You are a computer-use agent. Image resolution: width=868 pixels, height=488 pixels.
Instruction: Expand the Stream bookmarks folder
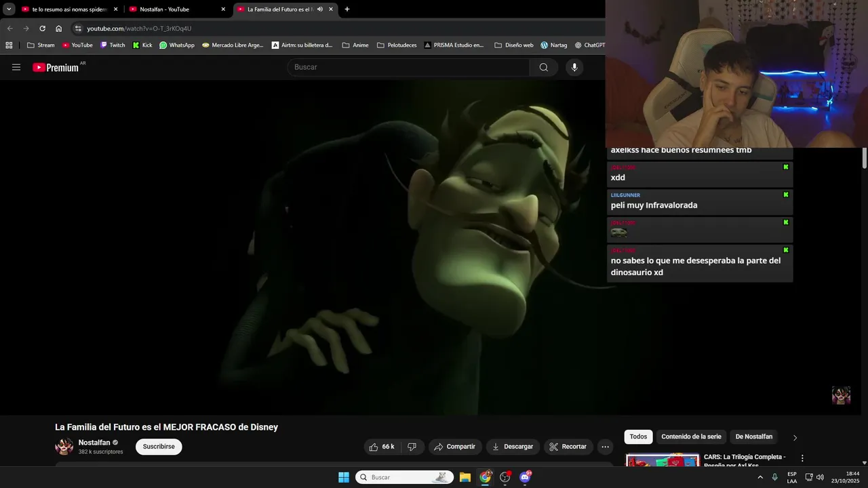[41, 45]
